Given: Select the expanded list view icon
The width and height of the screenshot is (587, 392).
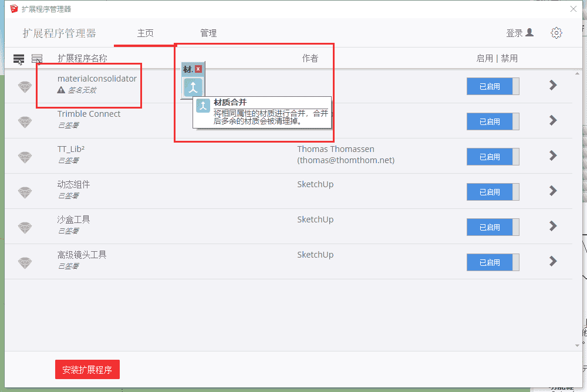Looking at the screenshot, I should [37, 59].
